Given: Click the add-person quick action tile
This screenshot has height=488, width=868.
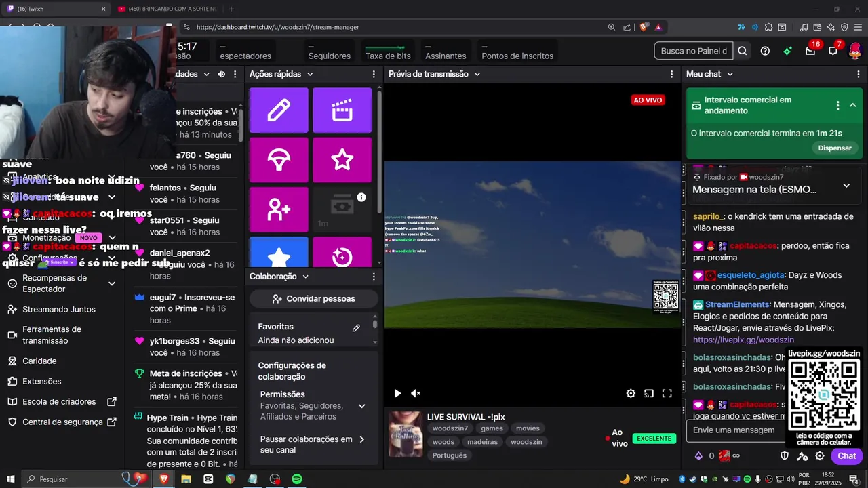Looking at the screenshot, I should [x=279, y=210].
